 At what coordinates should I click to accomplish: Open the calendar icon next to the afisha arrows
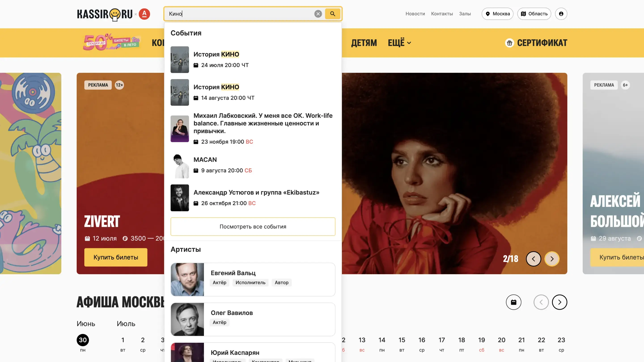513,302
